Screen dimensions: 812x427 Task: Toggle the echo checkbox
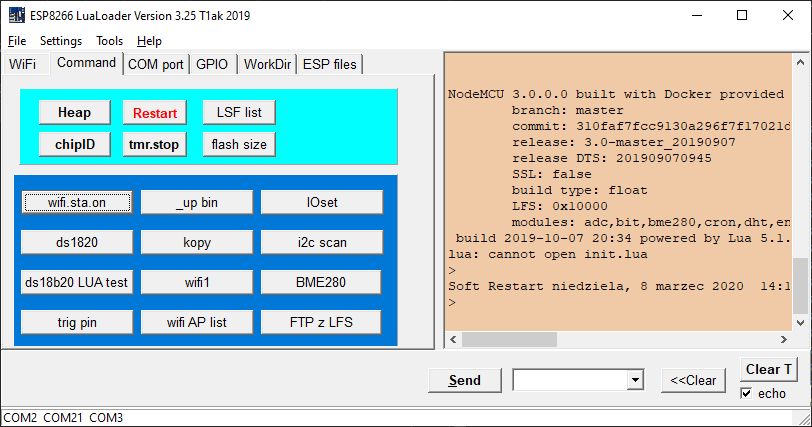coord(746,393)
